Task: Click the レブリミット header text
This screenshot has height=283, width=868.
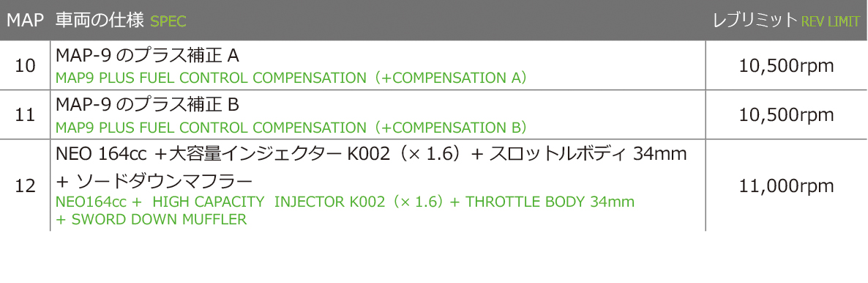Action: [755, 21]
